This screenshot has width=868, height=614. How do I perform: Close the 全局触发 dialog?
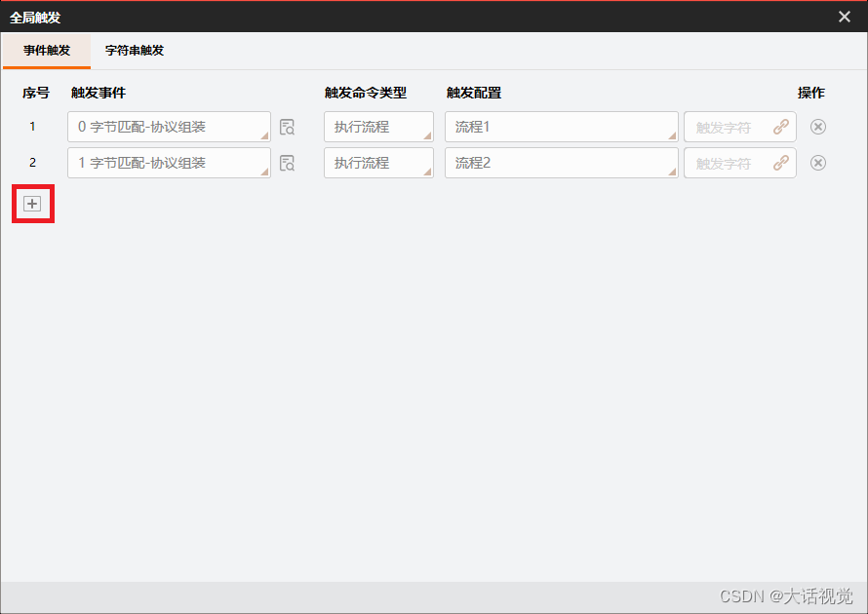tap(845, 17)
